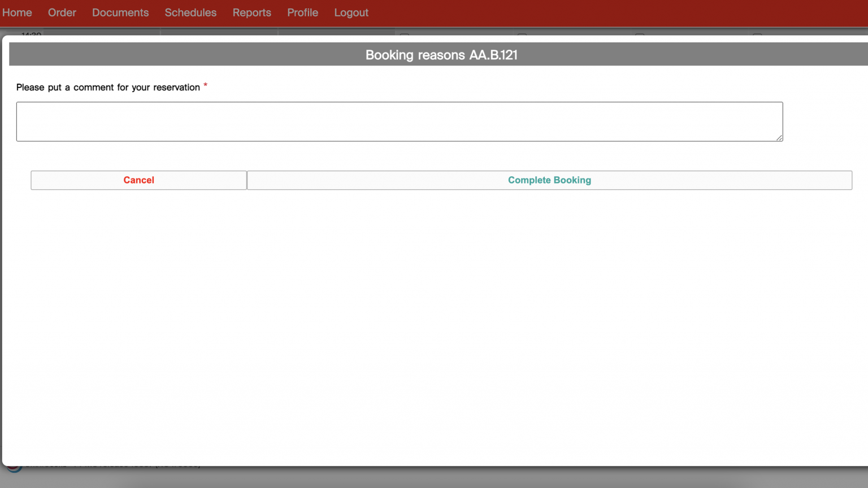The height and width of the screenshot is (488, 868).
Task: Click the empty red navigation bar area
Action: pyautogui.click(x=622, y=12)
